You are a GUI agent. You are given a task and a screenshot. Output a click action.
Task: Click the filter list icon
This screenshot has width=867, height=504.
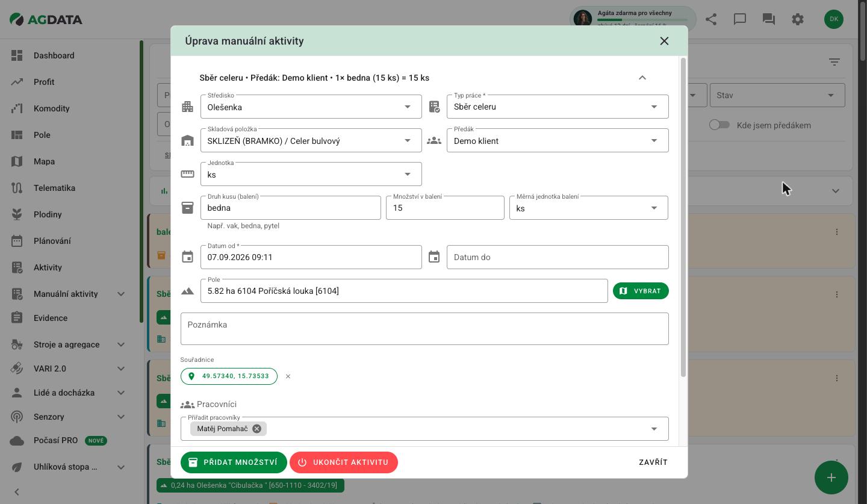click(834, 62)
